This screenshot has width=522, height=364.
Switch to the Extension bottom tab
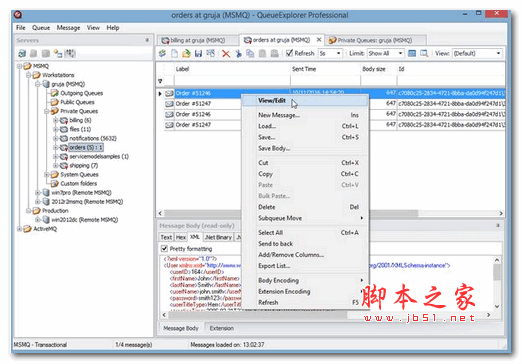222,328
